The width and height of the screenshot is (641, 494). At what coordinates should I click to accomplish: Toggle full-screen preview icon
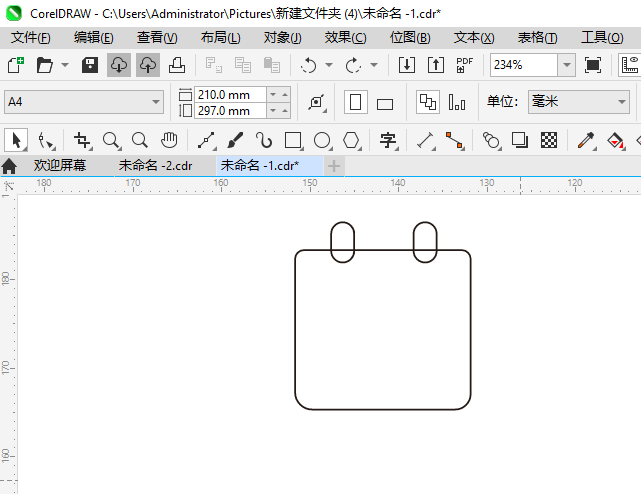tap(593, 65)
